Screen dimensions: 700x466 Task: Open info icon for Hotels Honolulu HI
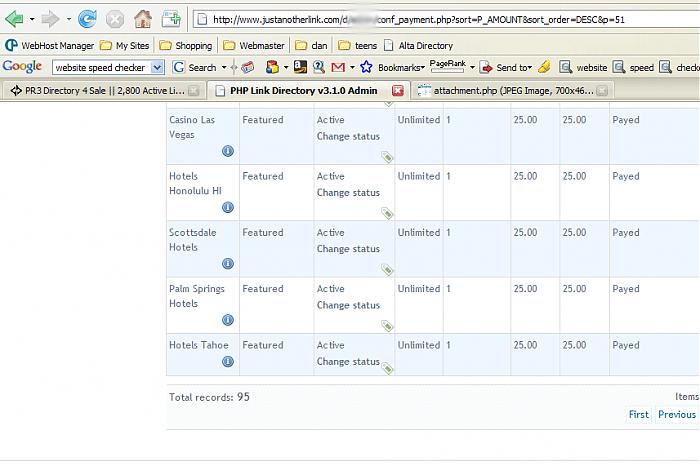(x=227, y=207)
